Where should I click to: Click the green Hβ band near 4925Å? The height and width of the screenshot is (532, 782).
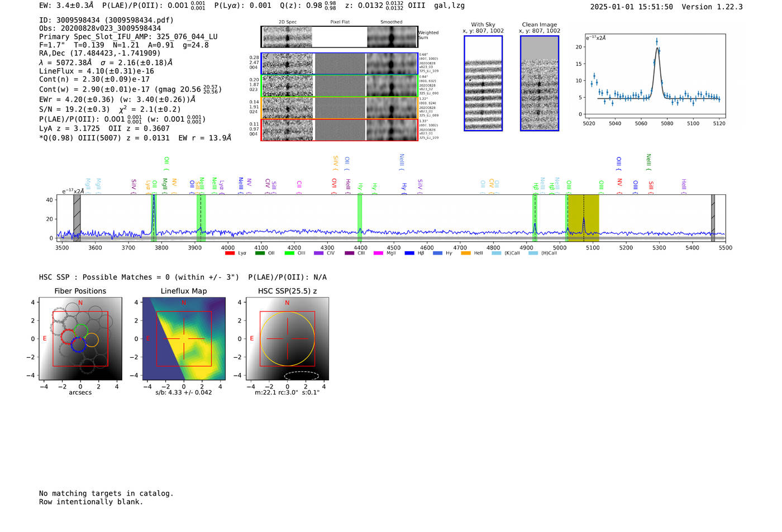[535, 218]
